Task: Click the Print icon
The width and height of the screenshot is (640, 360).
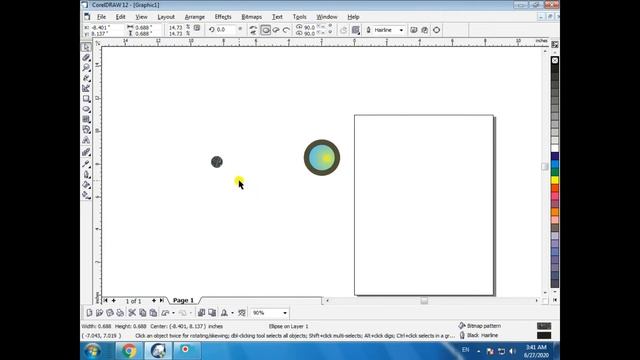Action: 120,313
